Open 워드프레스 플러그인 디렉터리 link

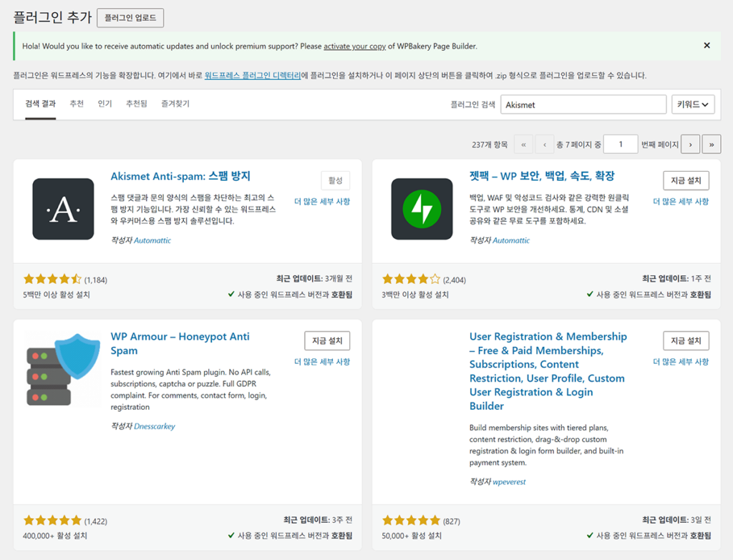pyautogui.click(x=253, y=75)
